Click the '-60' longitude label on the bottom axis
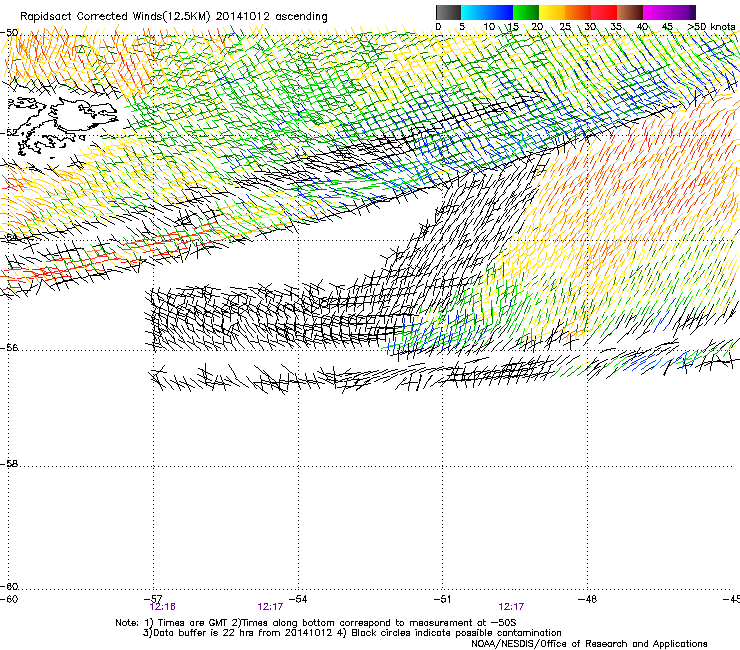740x650 pixels. [9, 599]
